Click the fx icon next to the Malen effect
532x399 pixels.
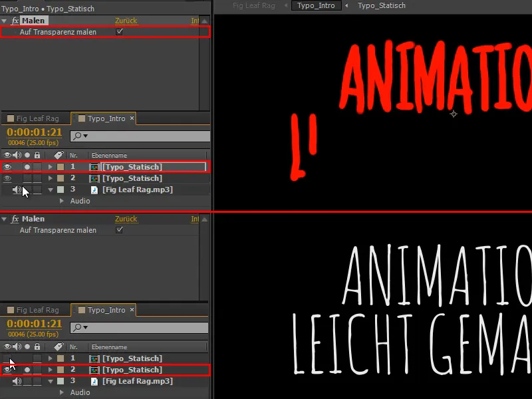point(15,20)
